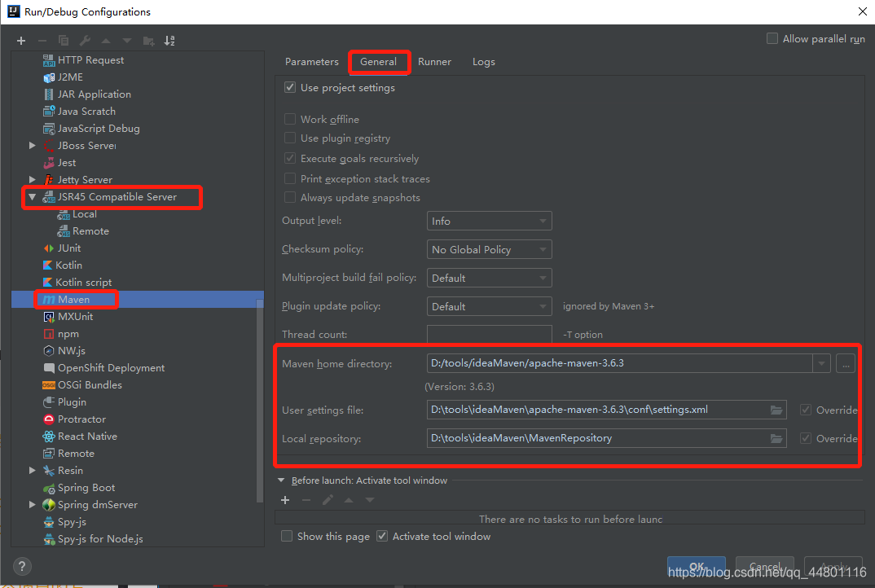The height and width of the screenshot is (588, 875).
Task: Open help question mark button
Action: (x=22, y=567)
